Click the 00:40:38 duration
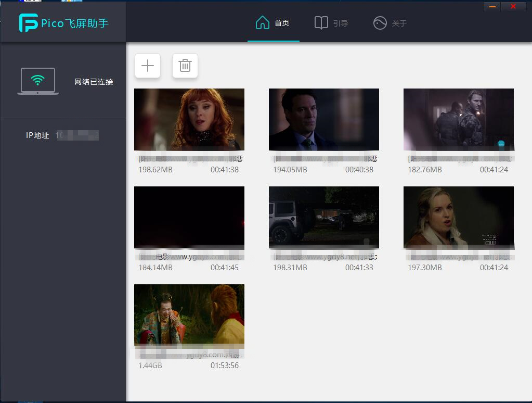 (359, 170)
